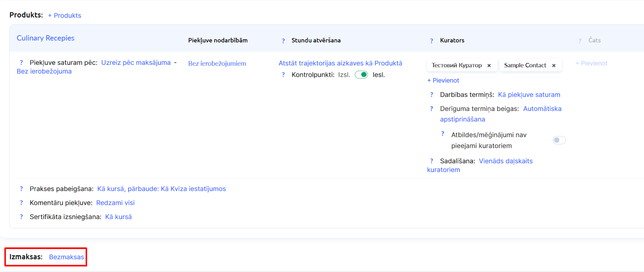Open Redzami visi comment access setting
Image resolution: width=644 pixels, height=272 pixels.
[115, 203]
